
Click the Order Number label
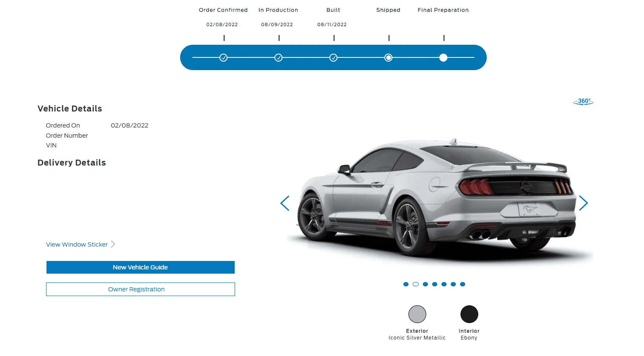[x=67, y=136]
